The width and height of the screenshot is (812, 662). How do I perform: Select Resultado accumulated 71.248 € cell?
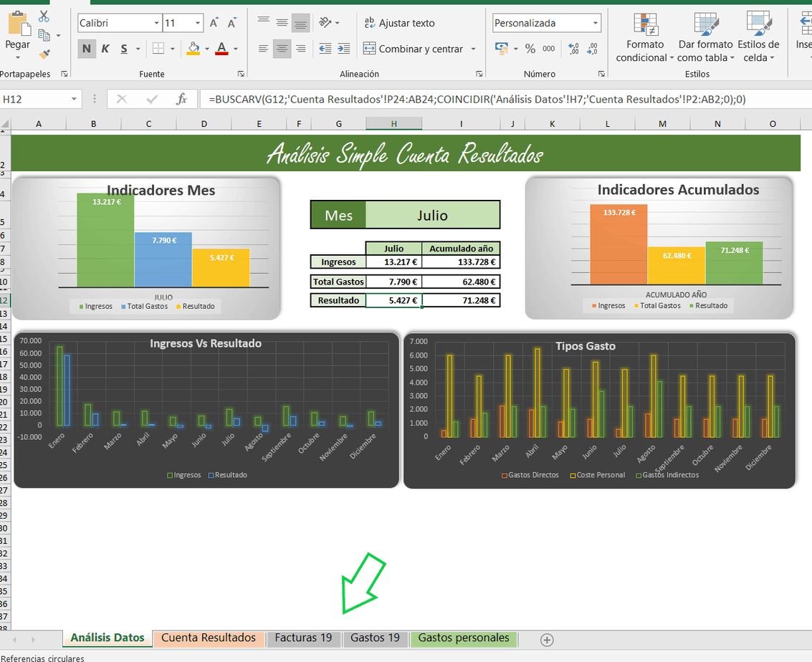[x=461, y=300]
